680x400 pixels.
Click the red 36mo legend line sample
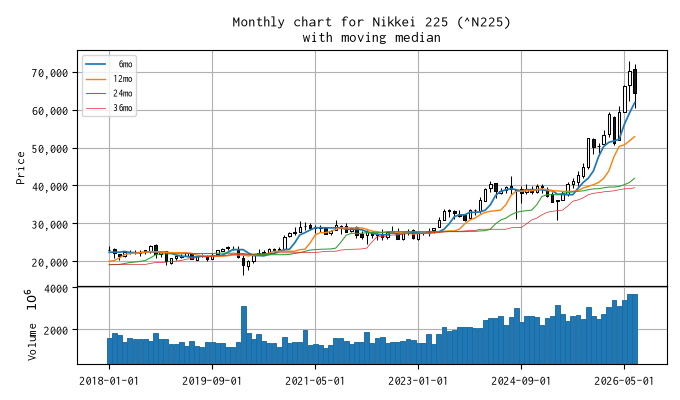(x=95, y=108)
